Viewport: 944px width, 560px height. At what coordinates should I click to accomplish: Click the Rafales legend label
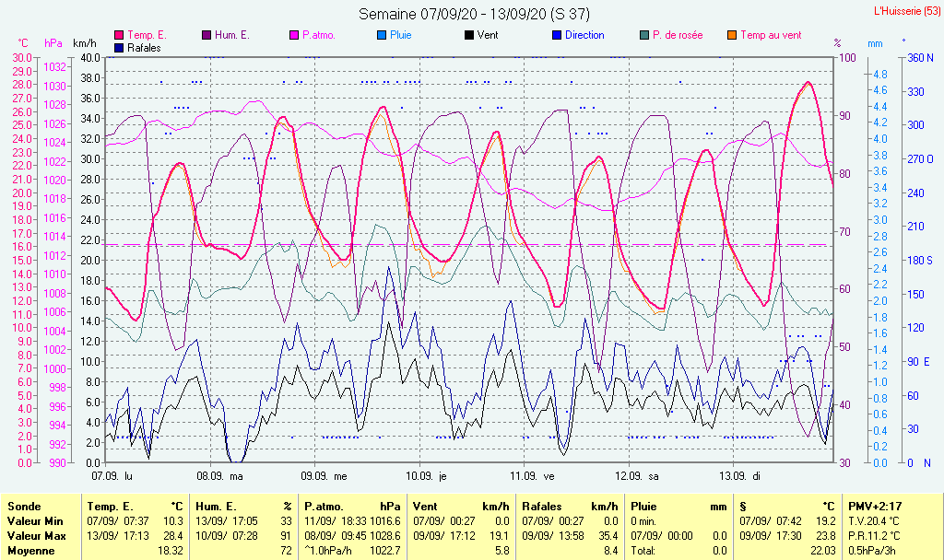144,48
